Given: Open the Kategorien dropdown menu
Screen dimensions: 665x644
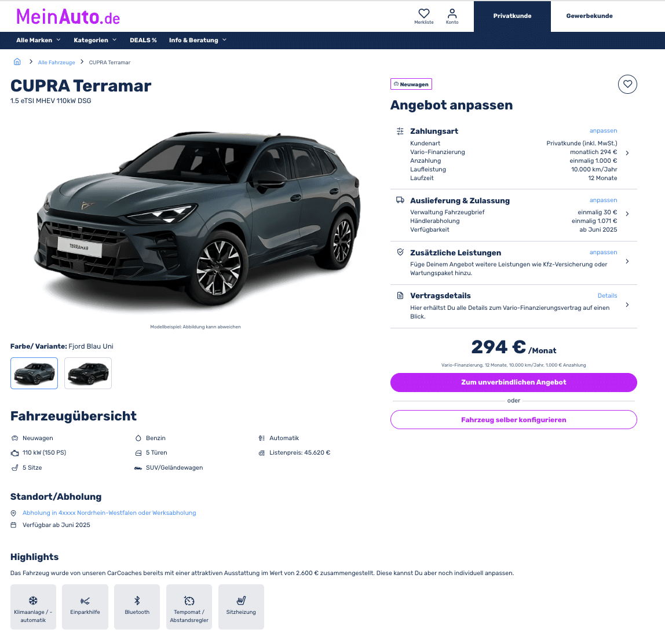Looking at the screenshot, I should pos(95,41).
